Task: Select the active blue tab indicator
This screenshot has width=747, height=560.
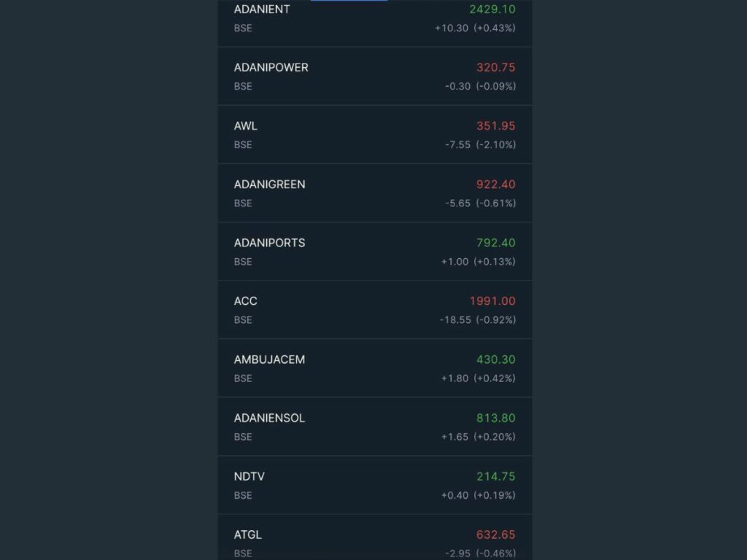Action: (x=349, y=1)
